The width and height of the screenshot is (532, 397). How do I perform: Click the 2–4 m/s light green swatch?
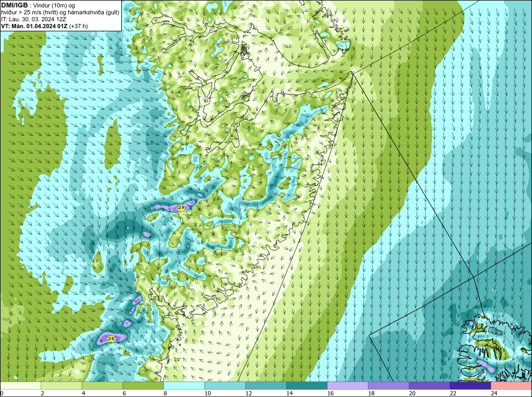click(x=61, y=386)
